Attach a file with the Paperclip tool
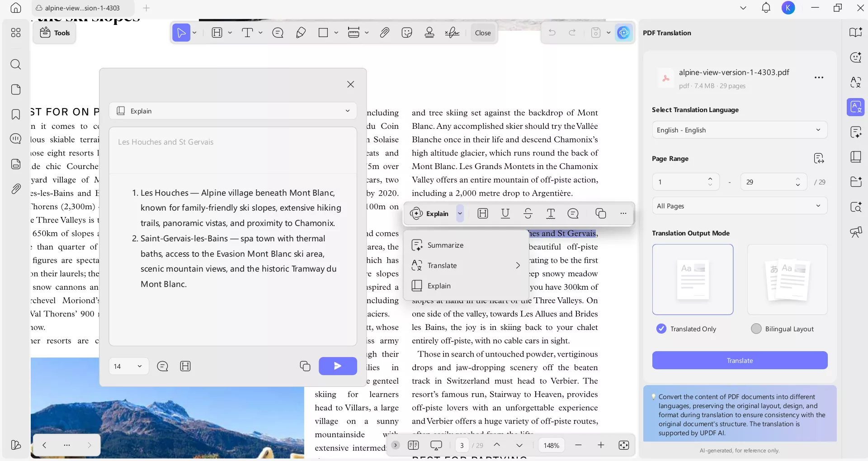 click(x=384, y=33)
